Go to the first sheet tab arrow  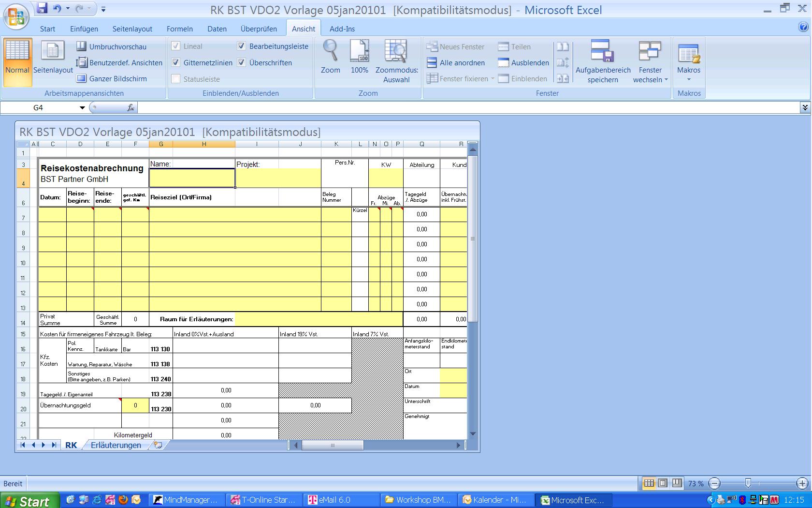point(23,445)
